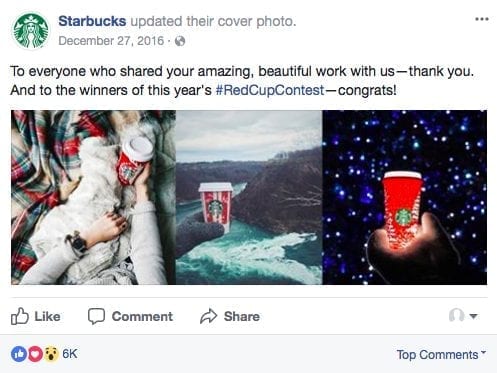
Task: Click the thumbs-up Like icon
Action: coord(20,316)
